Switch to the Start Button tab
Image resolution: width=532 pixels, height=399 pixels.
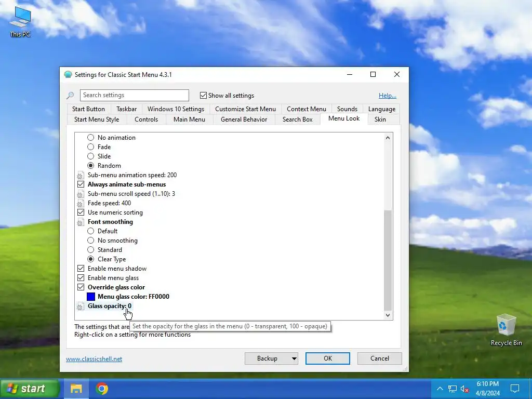point(88,109)
